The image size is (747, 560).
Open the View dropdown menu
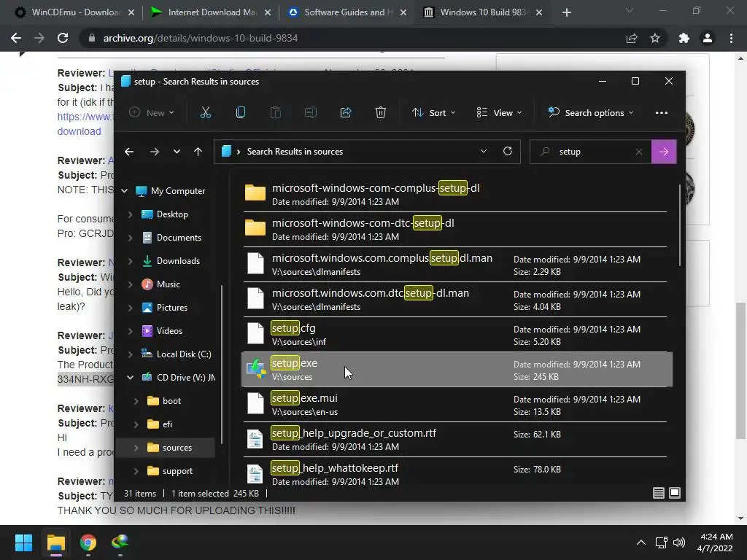(499, 113)
